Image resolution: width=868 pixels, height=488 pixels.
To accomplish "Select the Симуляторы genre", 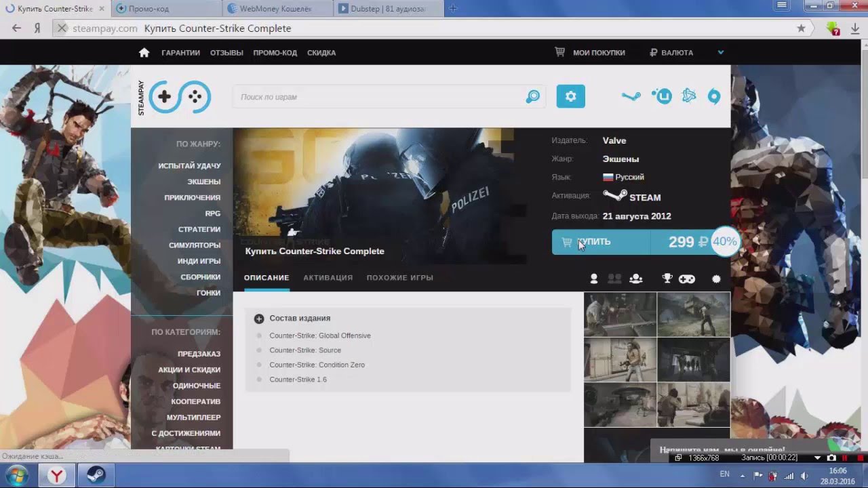I will (195, 245).
